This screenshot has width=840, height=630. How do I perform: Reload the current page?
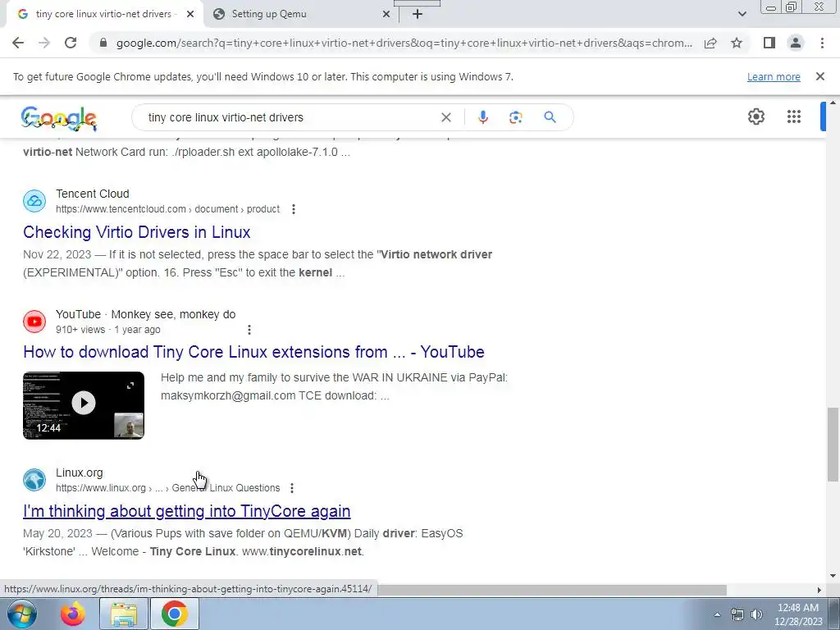71,43
